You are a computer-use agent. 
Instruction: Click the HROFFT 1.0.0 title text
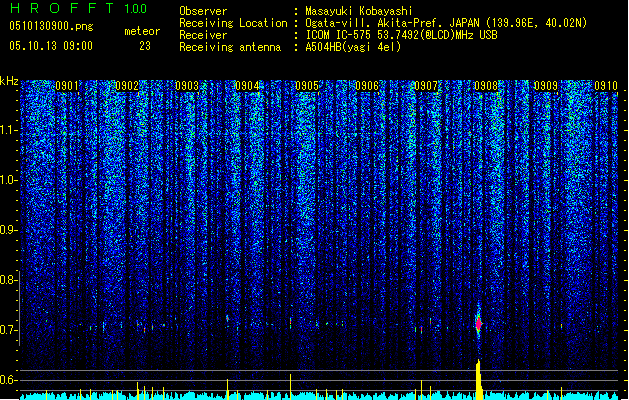78,8
